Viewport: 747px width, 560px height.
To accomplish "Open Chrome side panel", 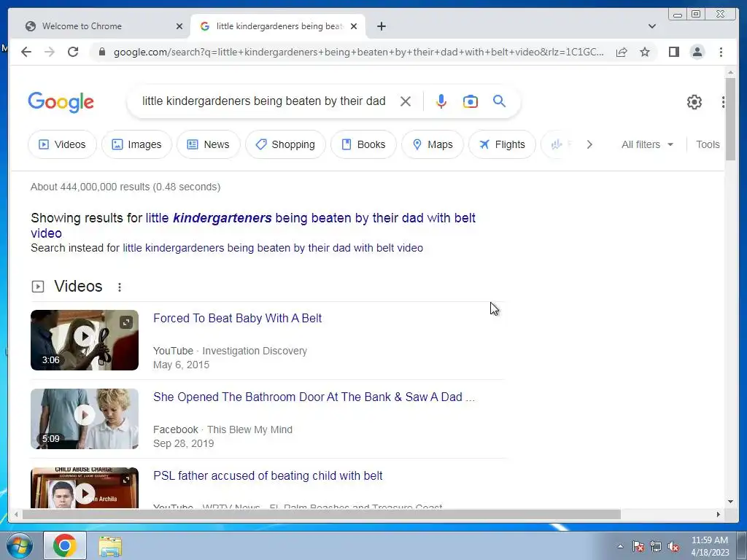I will tap(673, 52).
